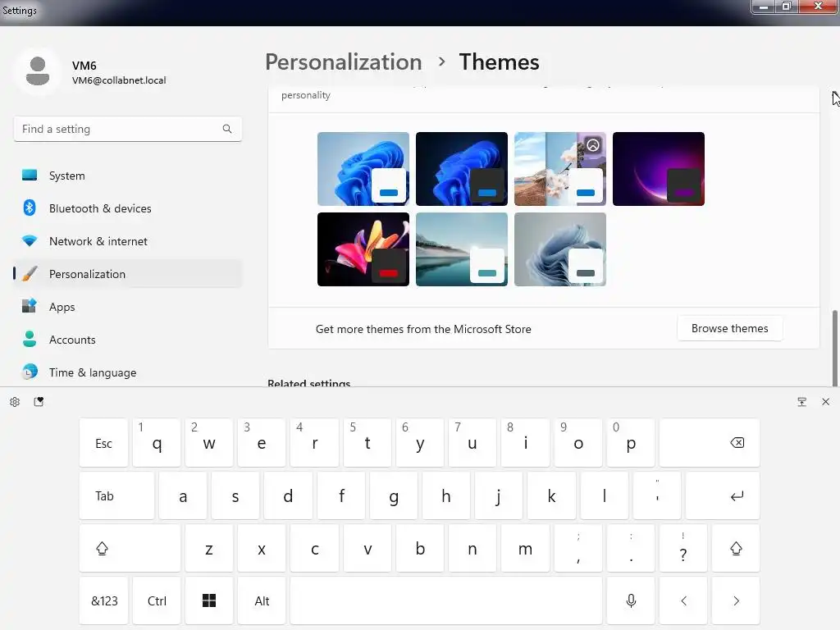Tap the Ctrl key
This screenshot has width=840, height=630.
(157, 600)
